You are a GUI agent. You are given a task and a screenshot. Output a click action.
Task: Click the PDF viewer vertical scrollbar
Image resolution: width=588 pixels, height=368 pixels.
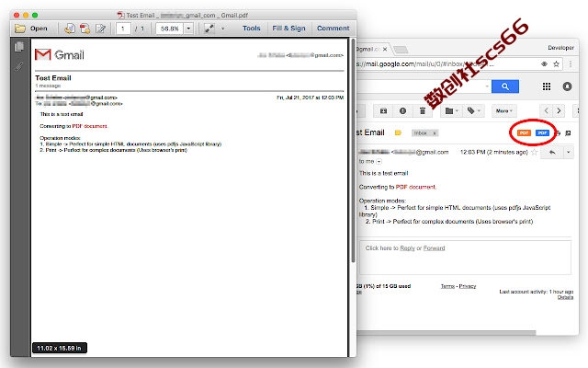(x=353, y=150)
